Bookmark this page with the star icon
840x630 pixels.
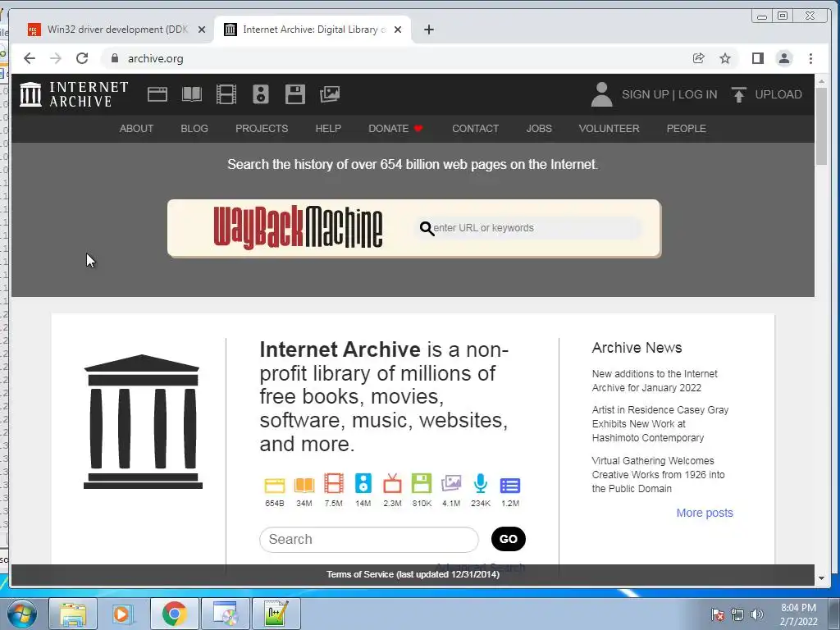click(725, 58)
